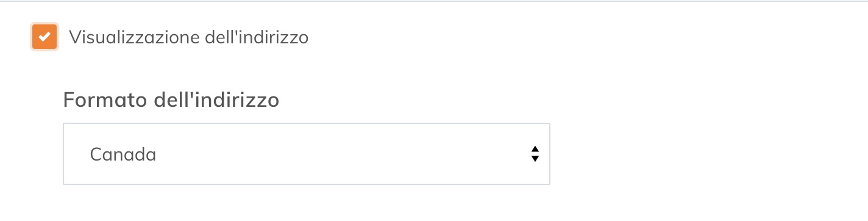The width and height of the screenshot is (868, 221).
Task: Uncheck the orange Visualizzazione dell'indirizzo checkbox
Action: point(44,37)
